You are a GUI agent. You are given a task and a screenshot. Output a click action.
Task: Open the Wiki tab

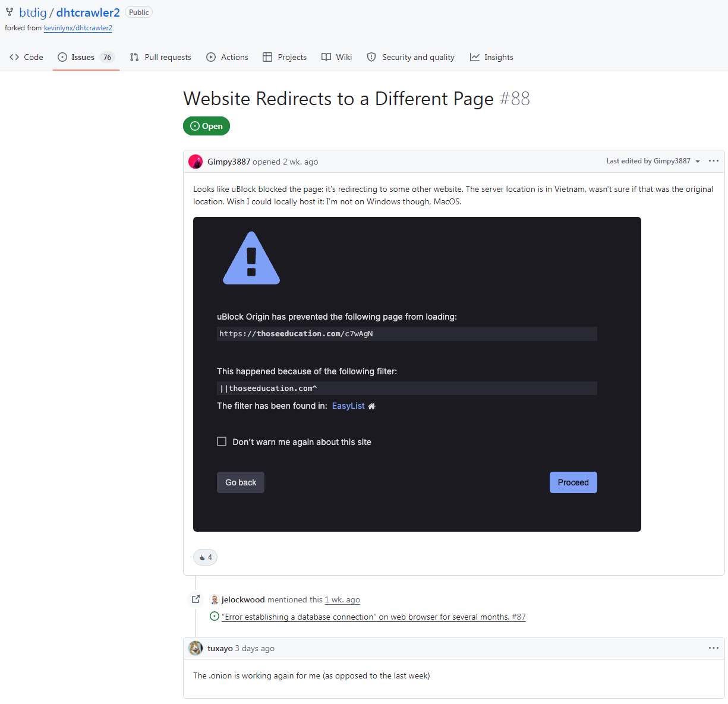336,57
